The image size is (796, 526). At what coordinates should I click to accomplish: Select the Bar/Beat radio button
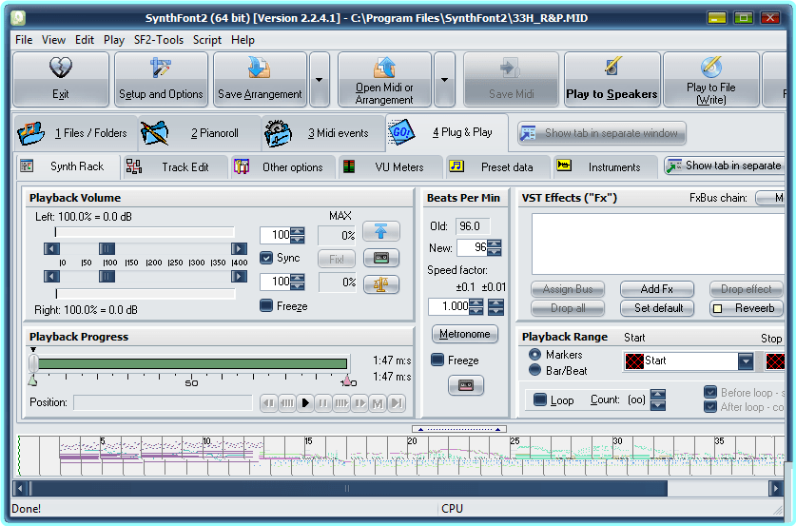535,370
